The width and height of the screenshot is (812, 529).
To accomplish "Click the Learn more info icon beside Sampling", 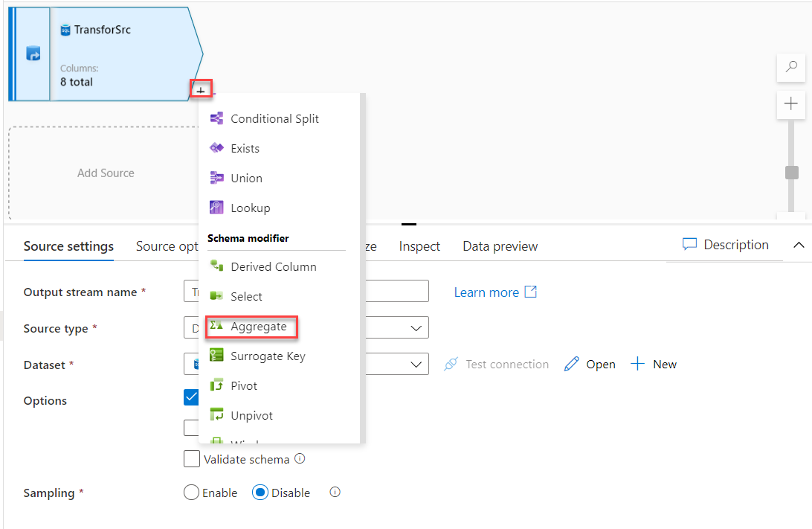I will pyautogui.click(x=335, y=492).
